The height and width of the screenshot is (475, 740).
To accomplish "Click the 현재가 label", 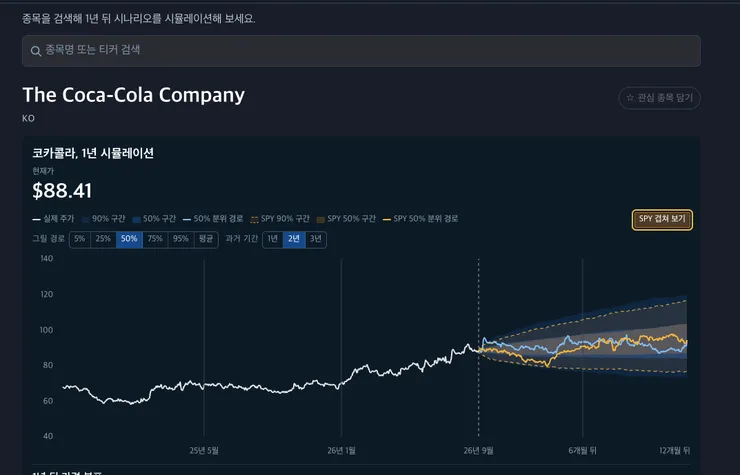I will pos(43,170).
